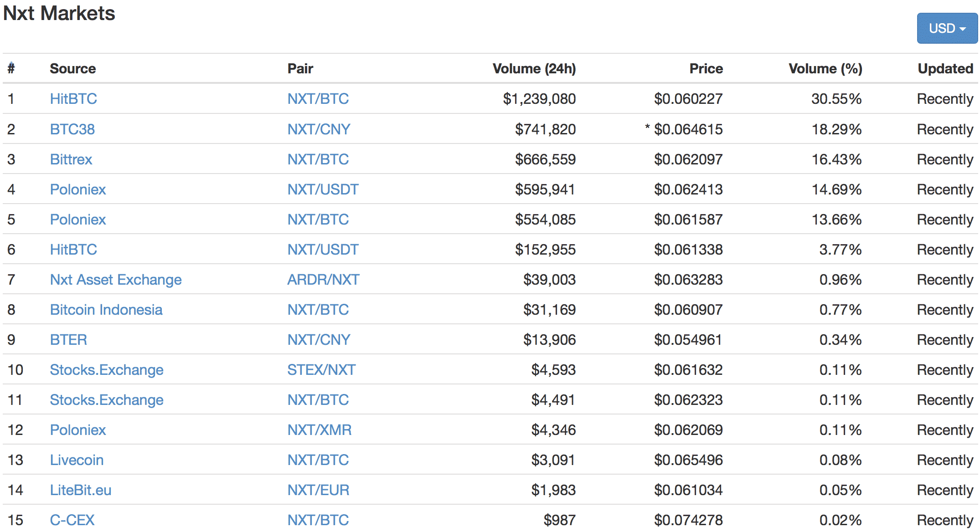Select volume percent 14.69%
Screen dimensions: 980x532
[x=836, y=189]
